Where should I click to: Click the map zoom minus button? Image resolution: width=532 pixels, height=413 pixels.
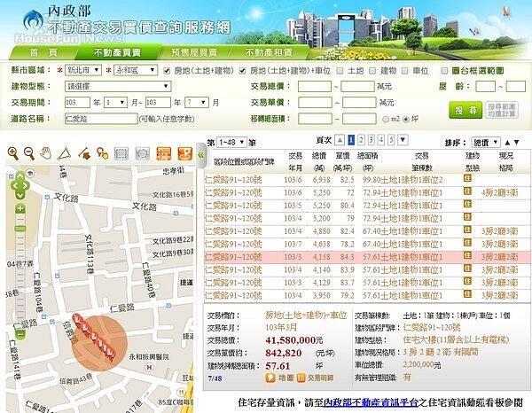pyautogui.click(x=20, y=334)
